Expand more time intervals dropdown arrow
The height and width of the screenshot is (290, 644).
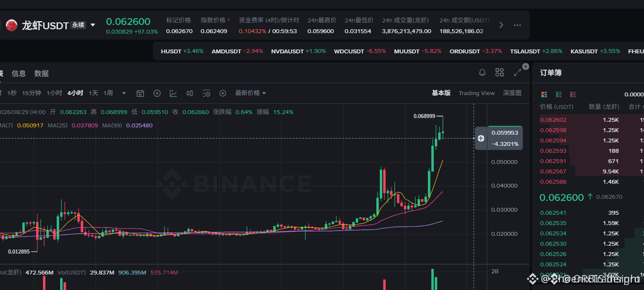tap(124, 93)
